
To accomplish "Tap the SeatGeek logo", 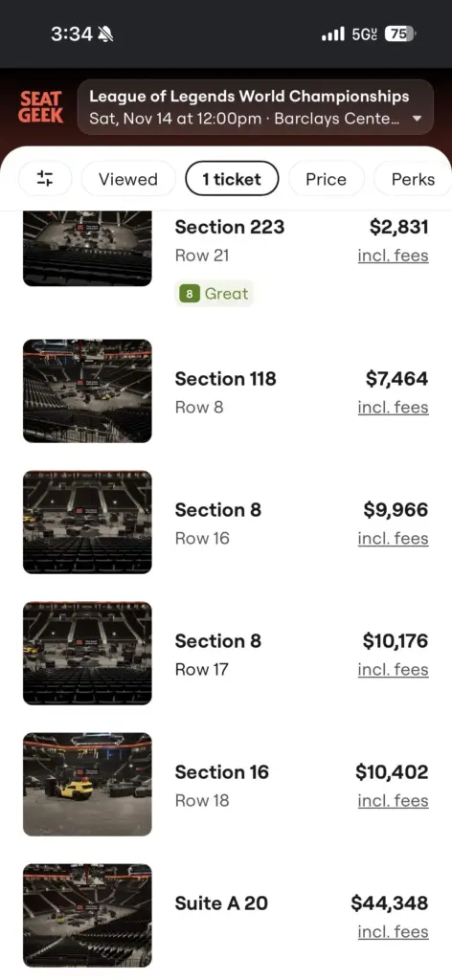I will tap(41, 107).
